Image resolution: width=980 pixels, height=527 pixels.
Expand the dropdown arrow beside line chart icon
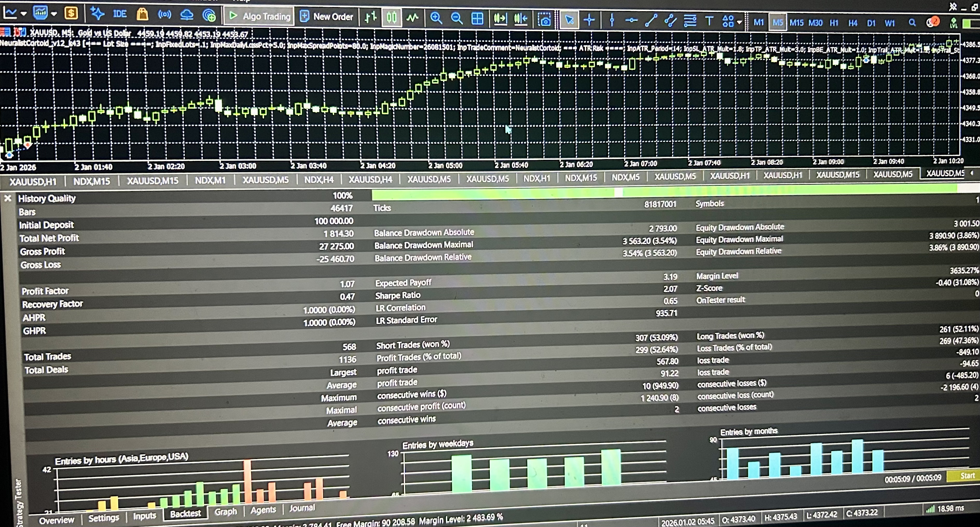[x=24, y=13]
